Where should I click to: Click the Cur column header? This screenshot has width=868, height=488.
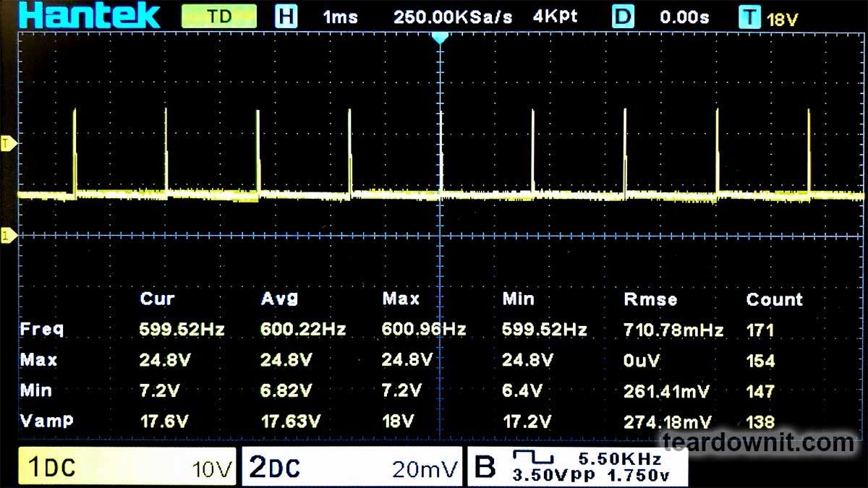pyautogui.click(x=157, y=299)
